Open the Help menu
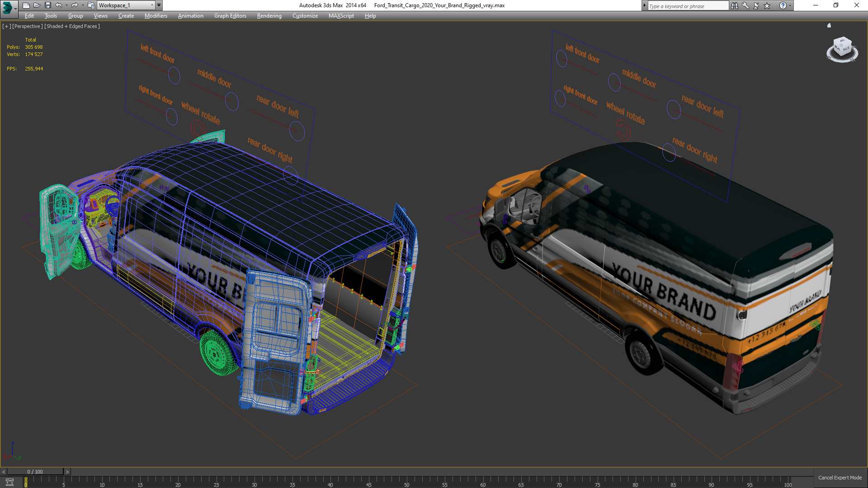Viewport: 868px width, 488px height. (370, 16)
